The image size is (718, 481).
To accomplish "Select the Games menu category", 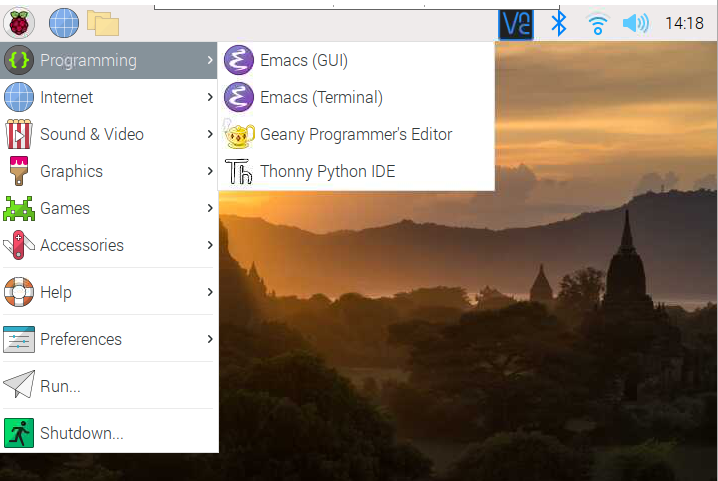I will 109,208.
